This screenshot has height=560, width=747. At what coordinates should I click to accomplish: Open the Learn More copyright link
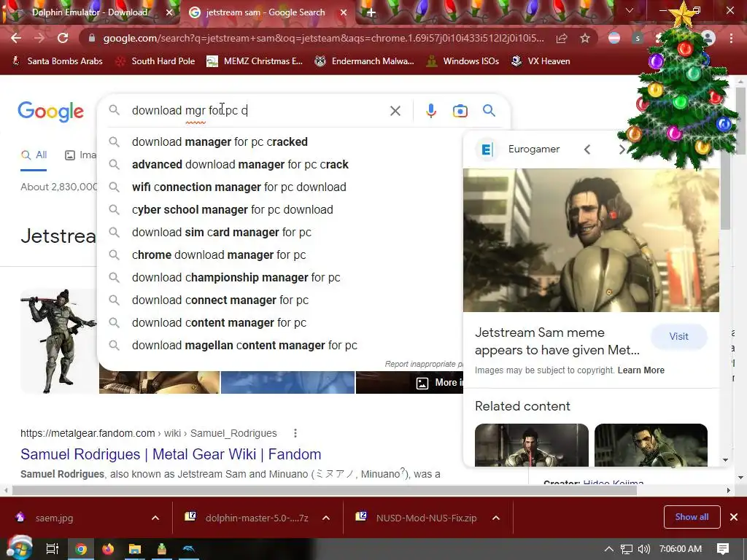(x=640, y=370)
